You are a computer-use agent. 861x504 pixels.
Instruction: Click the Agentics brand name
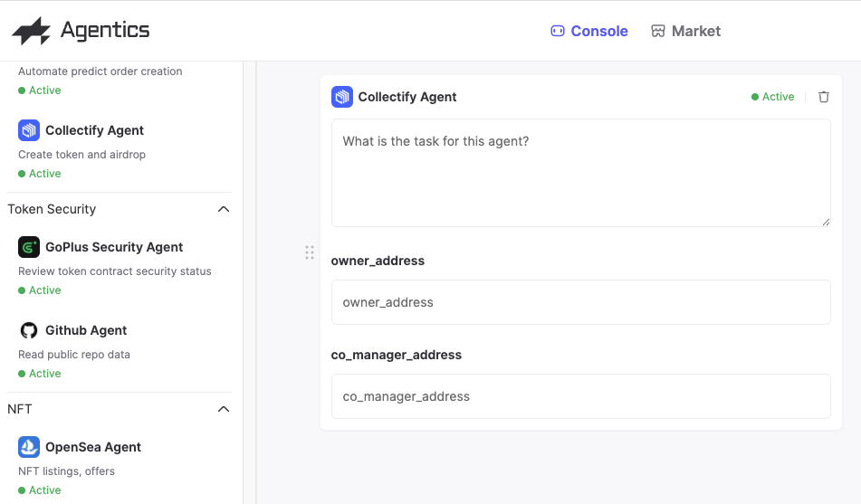105,30
